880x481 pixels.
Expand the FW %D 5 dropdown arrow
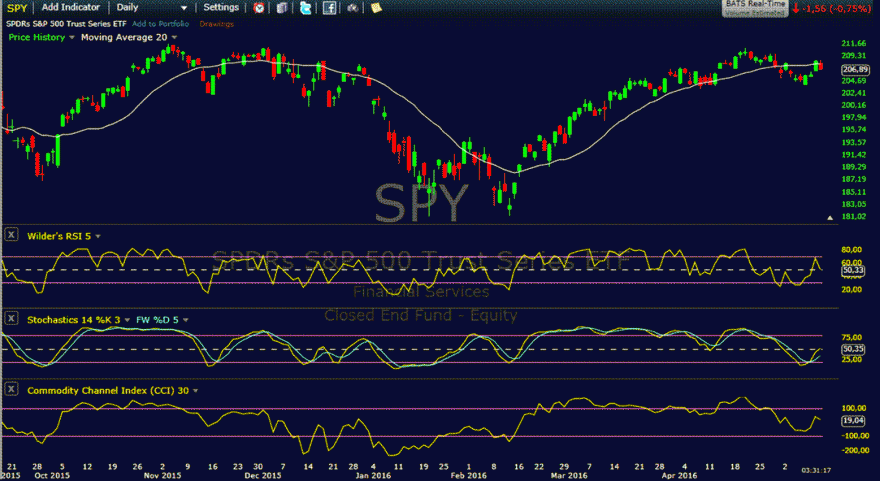click(185, 320)
